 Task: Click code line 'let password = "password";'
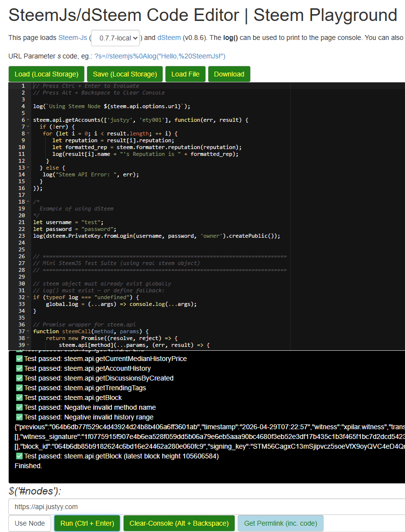click(74, 229)
